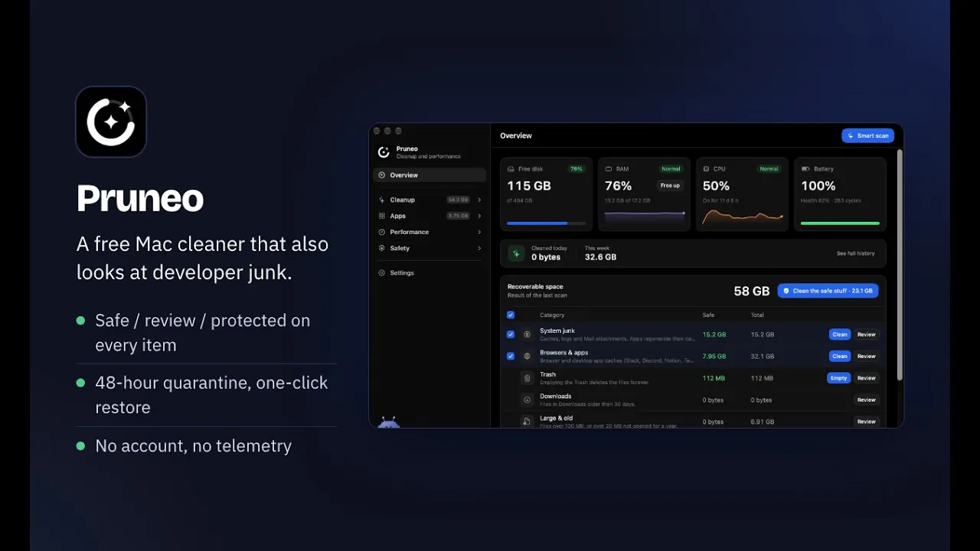The height and width of the screenshot is (551, 980).
Task: Click the 7.95 GB safe value
Action: tap(714, 356)
